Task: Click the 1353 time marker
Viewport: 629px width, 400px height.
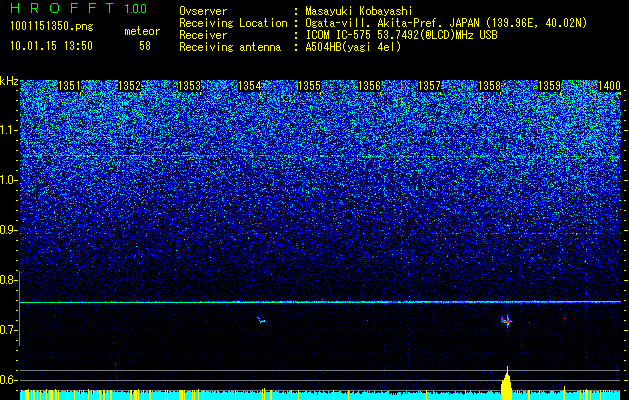Action: (189, 86)
